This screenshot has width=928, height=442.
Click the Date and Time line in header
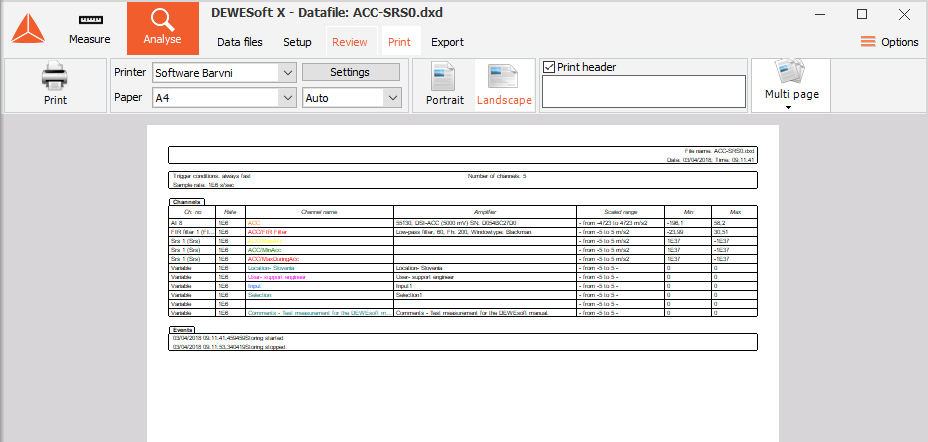point(710,160)
